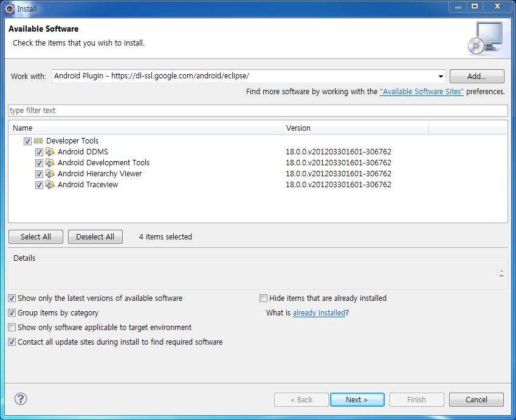Uncheck the Android Traceview checkbox
The width and height of the screenshot is (516, 420).
pos(39,185)
